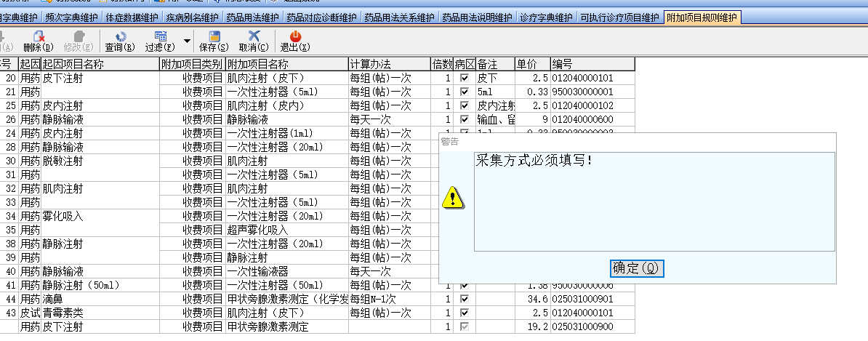This screenshot has width=868, height=341.
Task: Toggle the 病区 checkbox in row 20
Action: [465, 78]
